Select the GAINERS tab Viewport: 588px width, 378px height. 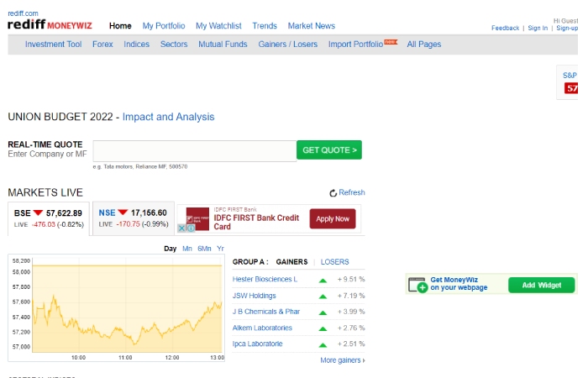(x=291, y=262)
